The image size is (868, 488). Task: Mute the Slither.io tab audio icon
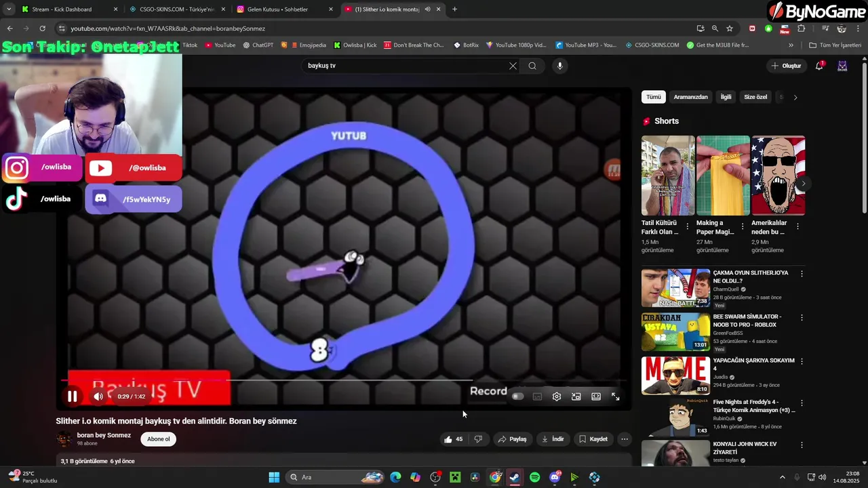427,9
